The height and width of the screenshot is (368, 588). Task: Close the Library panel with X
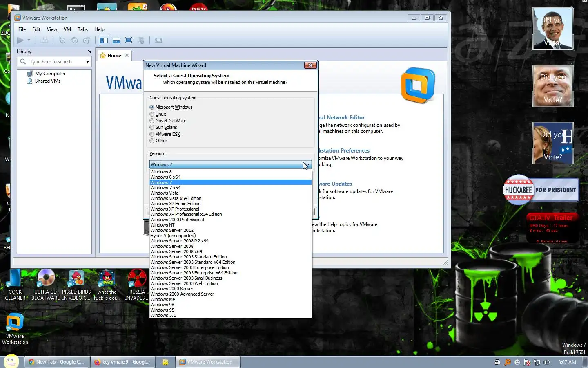tap(90, 52)
